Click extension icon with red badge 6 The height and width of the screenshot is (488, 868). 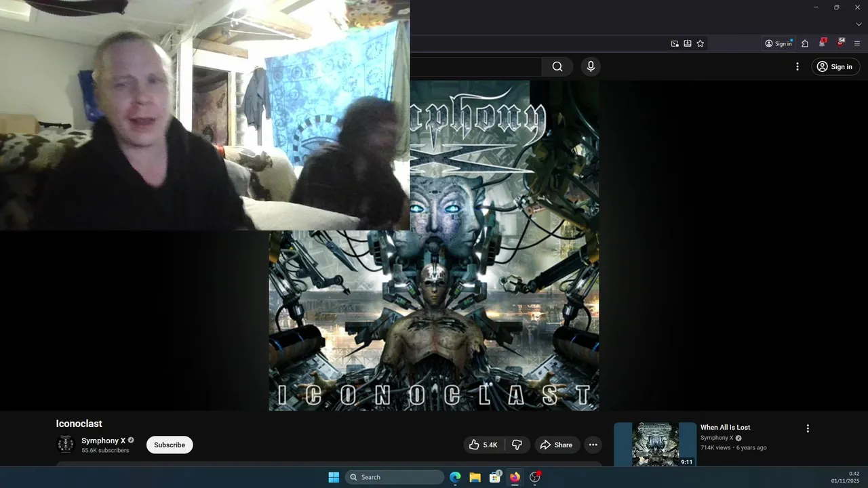pos(823,43)
